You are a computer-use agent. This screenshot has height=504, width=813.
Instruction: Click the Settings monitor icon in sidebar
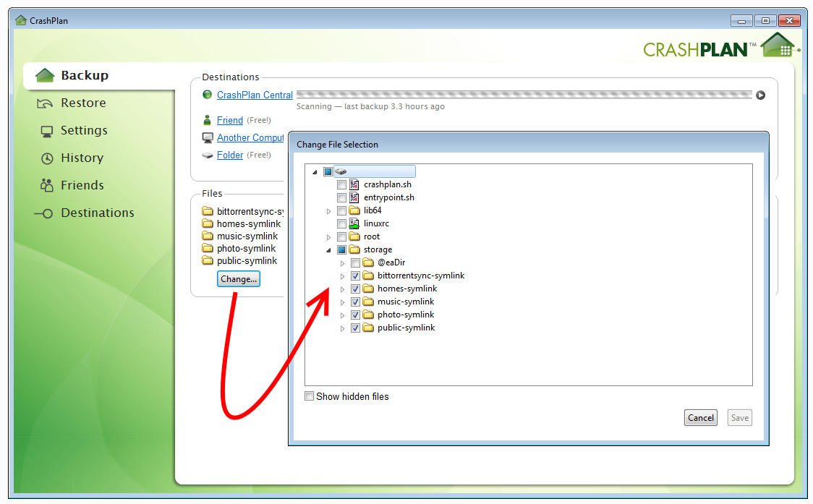[x=47, y=131]
